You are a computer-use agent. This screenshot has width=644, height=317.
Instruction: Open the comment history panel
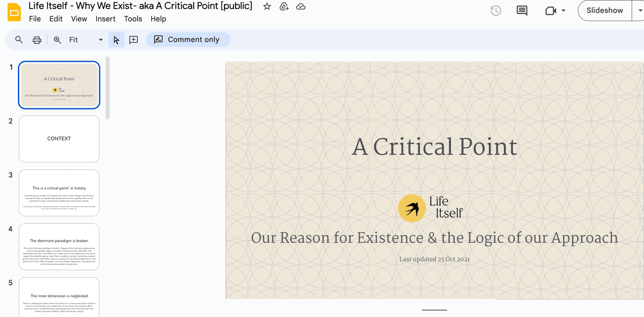click(522, 10)
